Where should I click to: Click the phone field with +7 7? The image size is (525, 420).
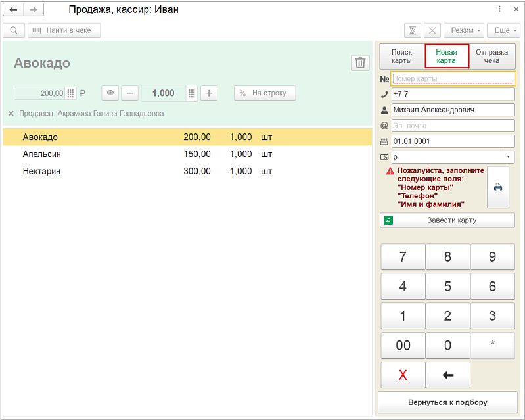coord(453,94)
